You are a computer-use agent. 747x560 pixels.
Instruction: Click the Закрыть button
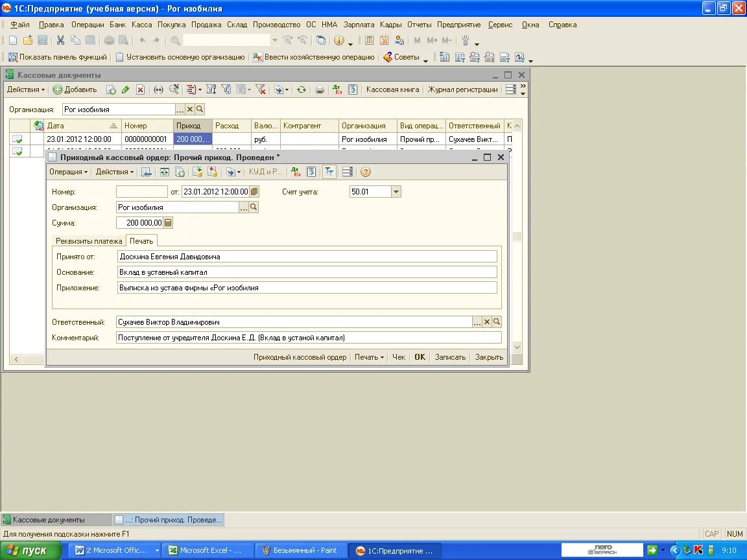tap(489, 357)
